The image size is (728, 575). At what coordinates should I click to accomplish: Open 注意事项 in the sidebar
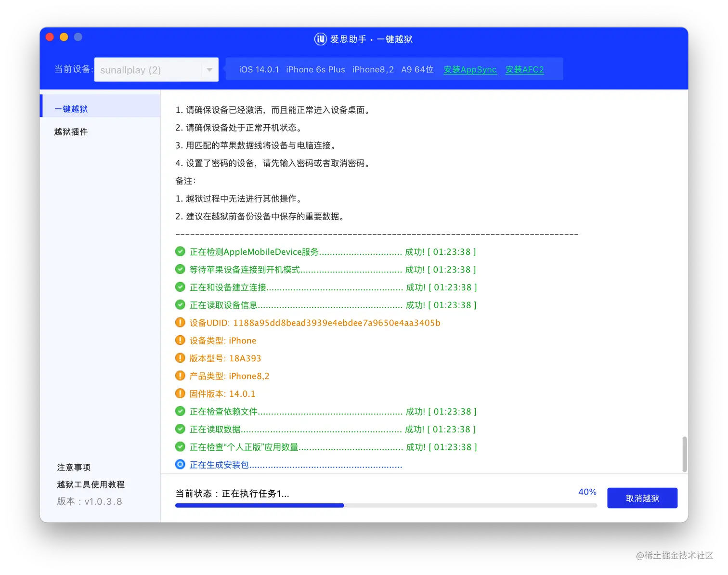point(74,467)
